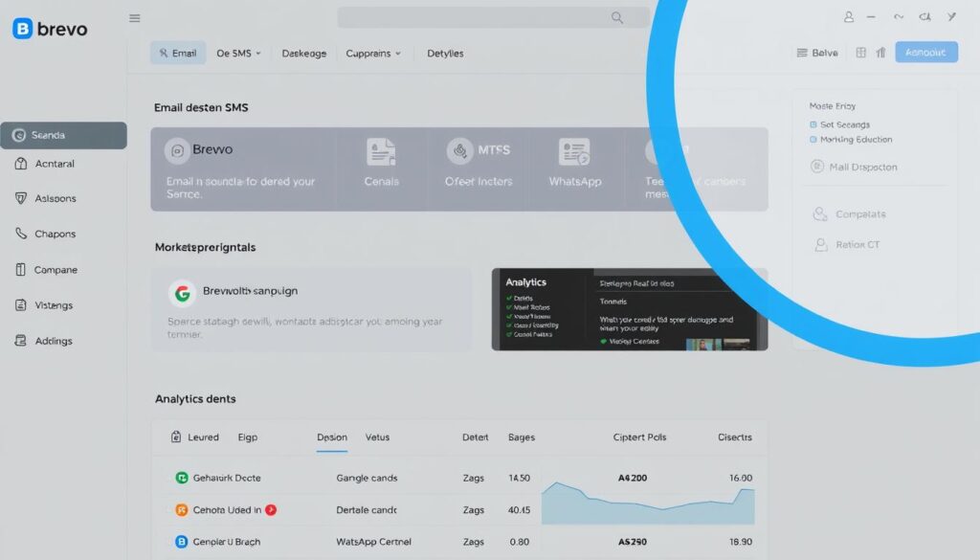Click the Belve button

coord(817,53)
